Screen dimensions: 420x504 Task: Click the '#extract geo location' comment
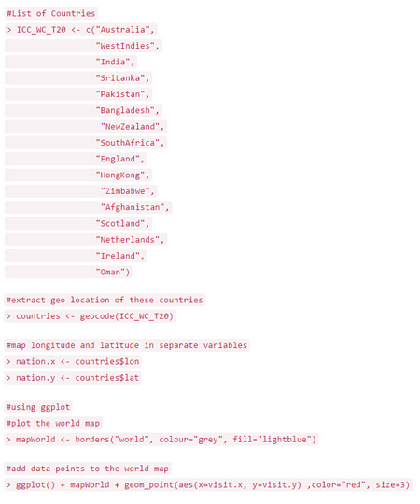coord(105,300)
